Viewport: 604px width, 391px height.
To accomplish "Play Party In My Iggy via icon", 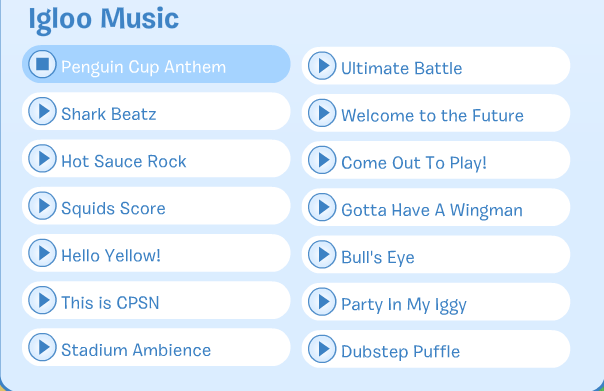I will [x=322, y=302].
